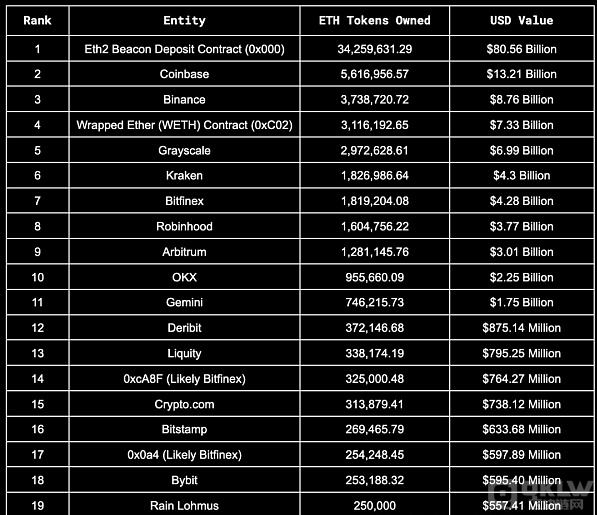Click the Coinbase entity cell
The width and height of the screenshot is (597, 515).
(184, 74)
